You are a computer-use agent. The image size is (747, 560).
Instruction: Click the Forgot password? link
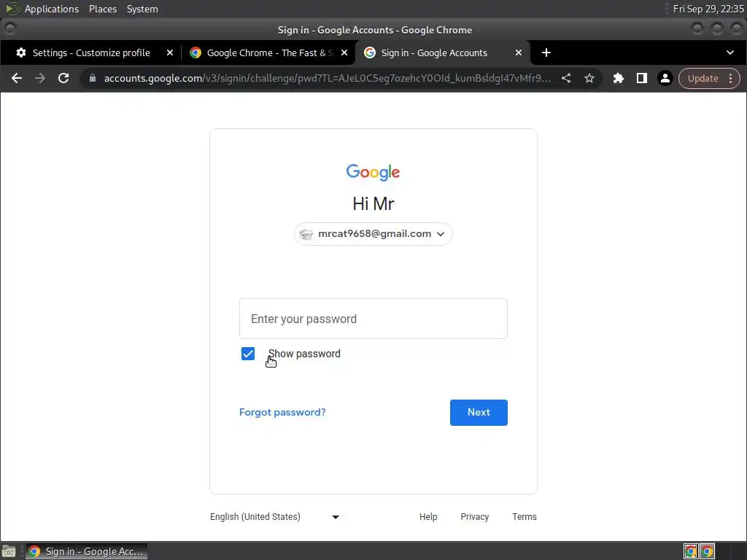pyautogui.click(x=282, y=413)
